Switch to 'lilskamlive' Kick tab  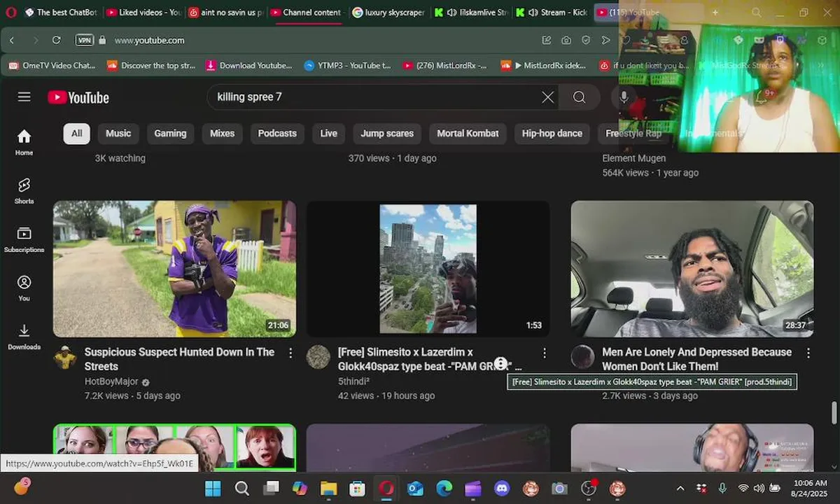(x=471, y=13)
